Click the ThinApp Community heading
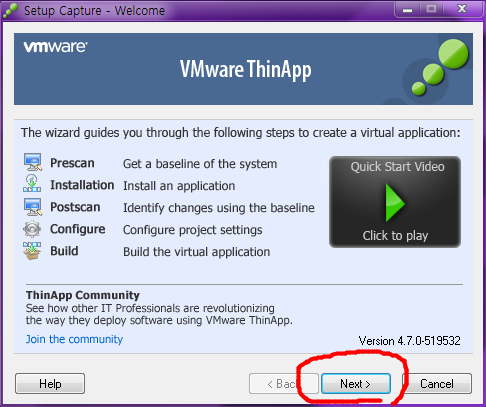 click(x=83, y=295)
